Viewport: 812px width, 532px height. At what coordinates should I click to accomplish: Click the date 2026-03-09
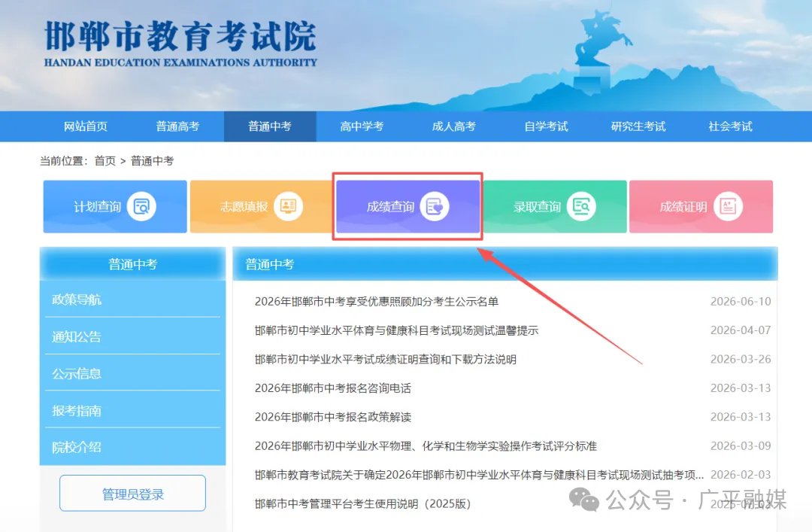[x=741, y=446]
